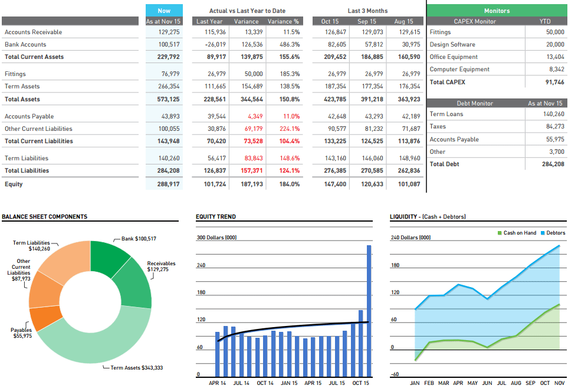
Task: Select the "Accounts Receivable" row label
Action: tap(33, 32)
